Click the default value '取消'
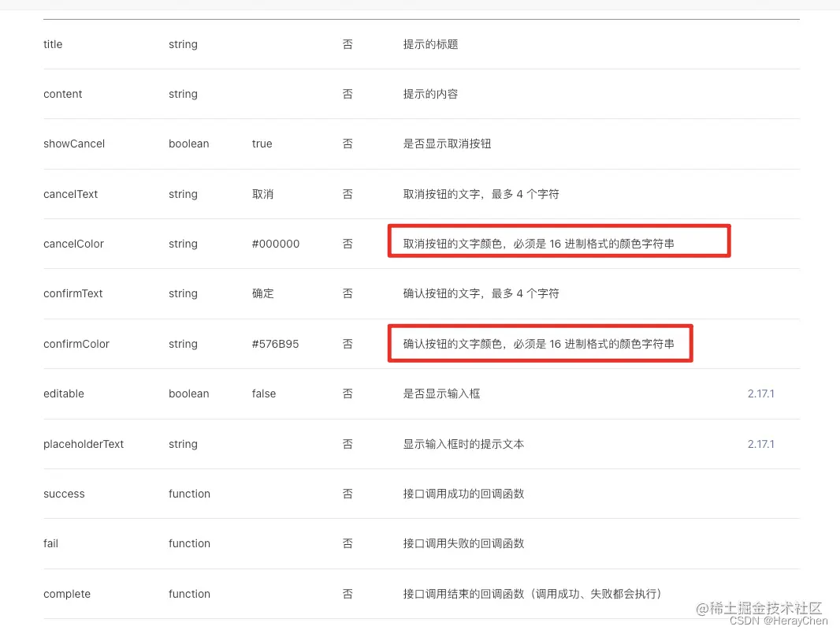 (x=262, y=195)
